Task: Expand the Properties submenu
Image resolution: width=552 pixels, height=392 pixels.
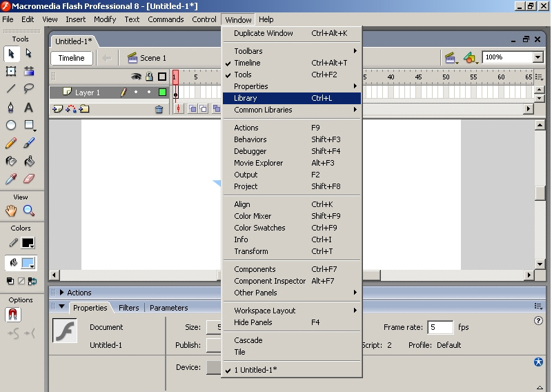Action: click(x=292, y=86)
